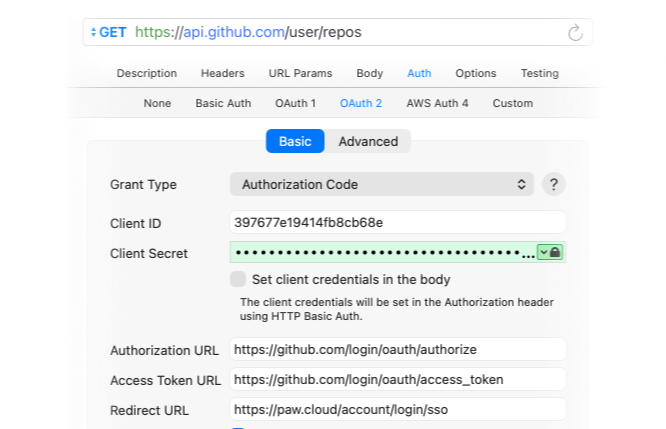Click the Client ID input field
This screenshot has height=429, width=666.
pos(398,222)
